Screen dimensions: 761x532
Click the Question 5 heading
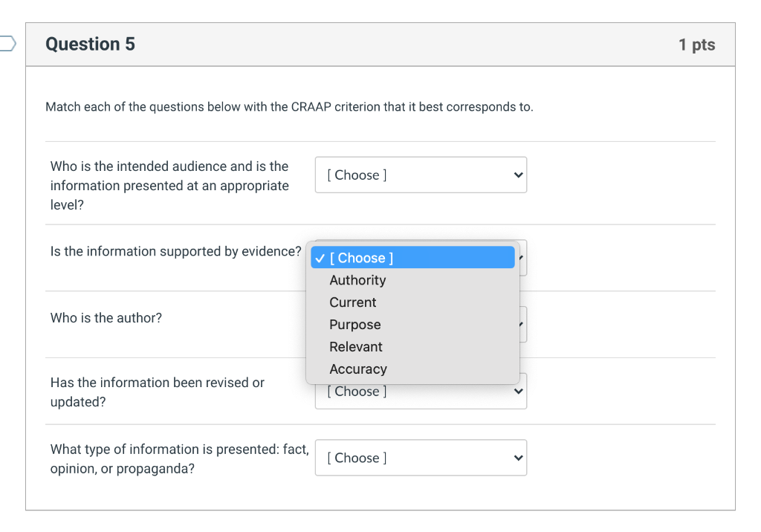point(90,44)
